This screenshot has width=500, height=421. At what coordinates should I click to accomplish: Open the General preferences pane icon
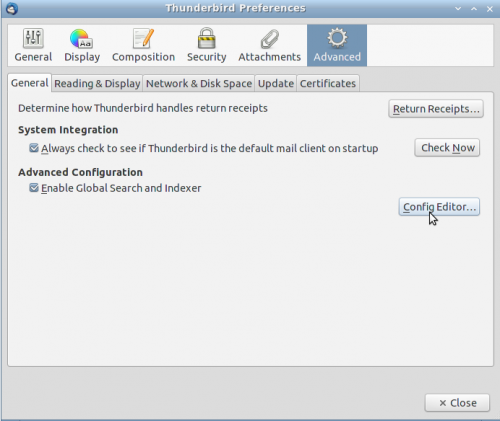(x=33, y=45)
